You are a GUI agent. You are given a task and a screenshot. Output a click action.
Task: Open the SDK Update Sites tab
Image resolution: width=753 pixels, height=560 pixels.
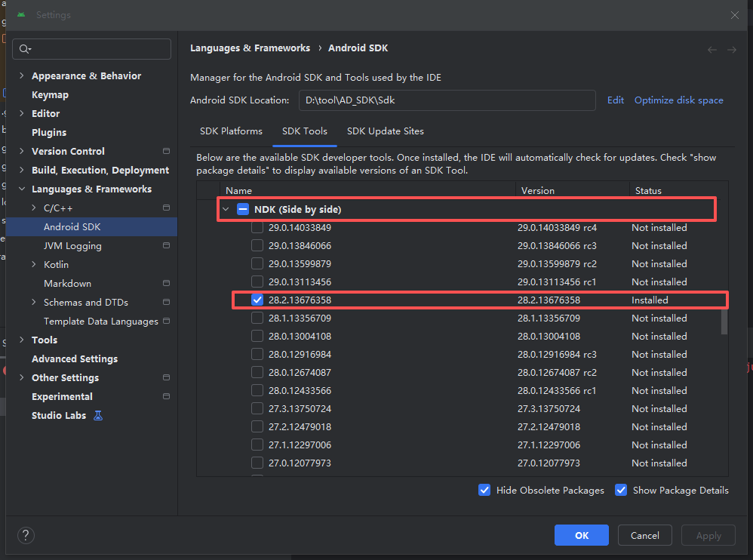(x=385, y=131)
